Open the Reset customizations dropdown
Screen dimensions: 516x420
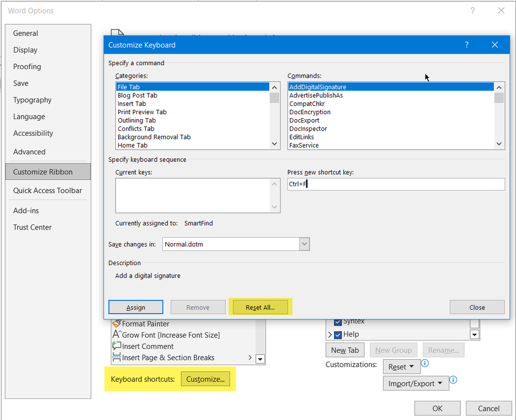pyautogui.click(x=401, y=367)
